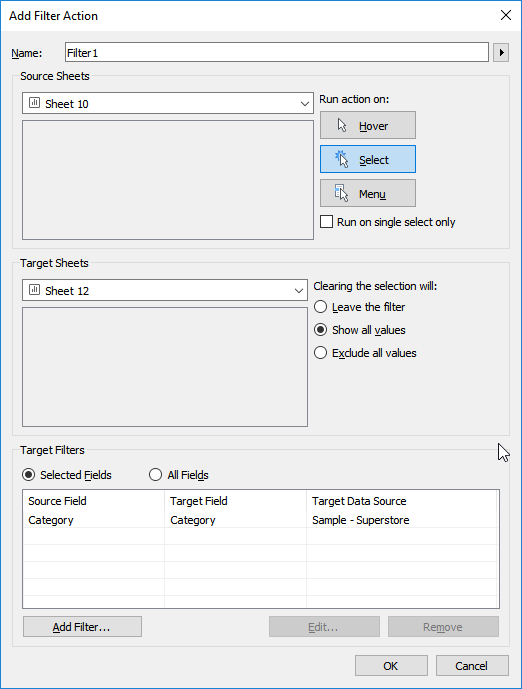This screenshot has width=522, height=689.
Task: Close the Add Filter Action dialog
Action: (x=506, y=15)
